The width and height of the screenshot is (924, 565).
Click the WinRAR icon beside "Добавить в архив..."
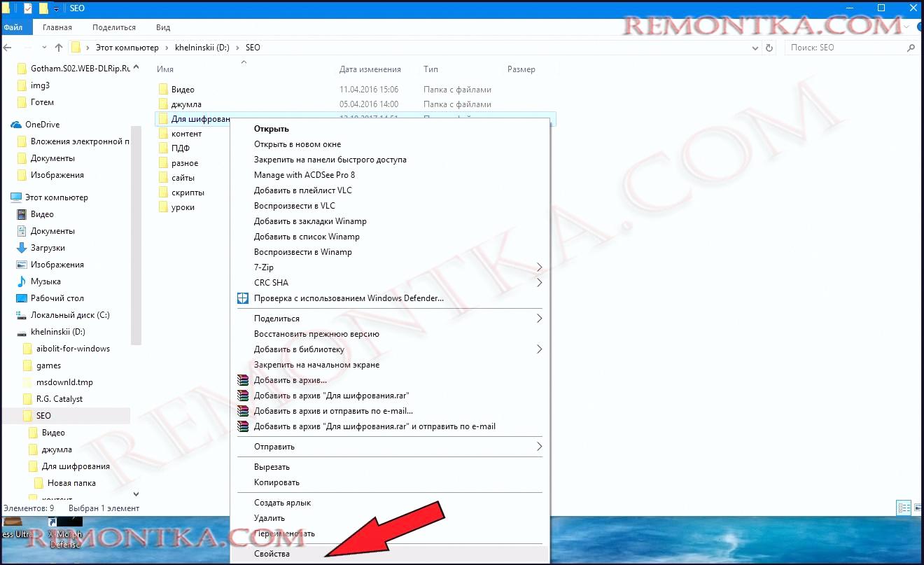(242, 380)
